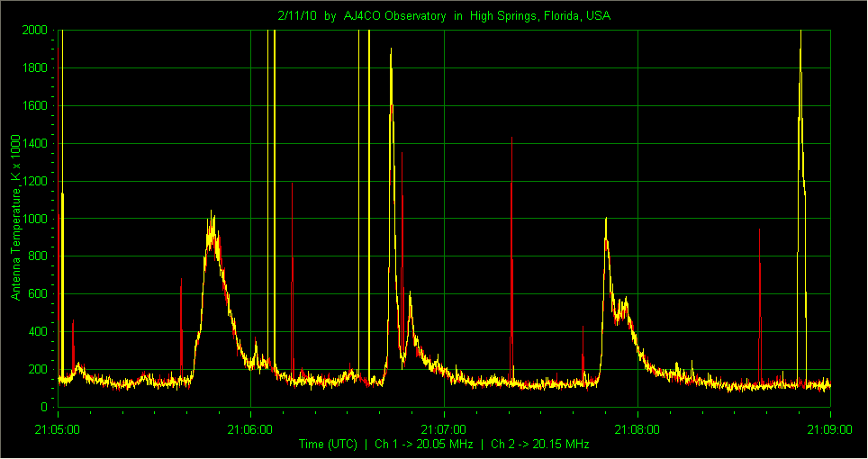Click the tall yellow burst peak near 1900 after 21:06:40

[x=391, y=49]
